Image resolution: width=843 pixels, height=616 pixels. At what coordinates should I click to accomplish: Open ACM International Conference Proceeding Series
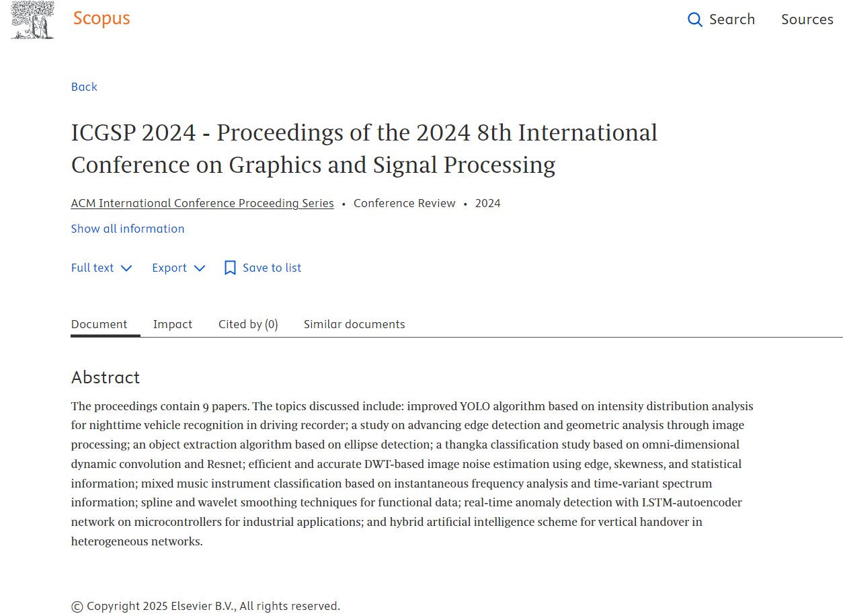(x=202, y=203)
